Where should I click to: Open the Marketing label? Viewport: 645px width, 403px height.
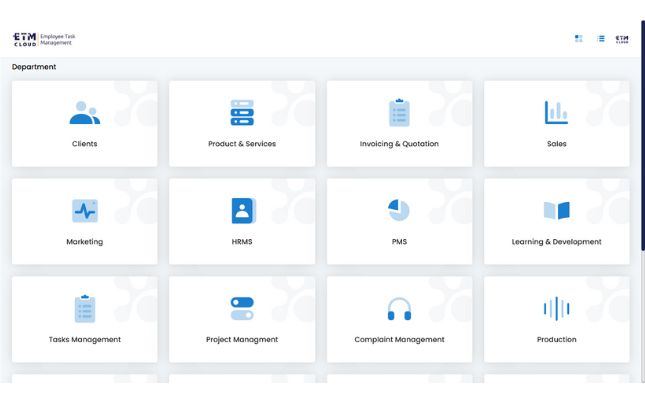[x=85, y=242]
